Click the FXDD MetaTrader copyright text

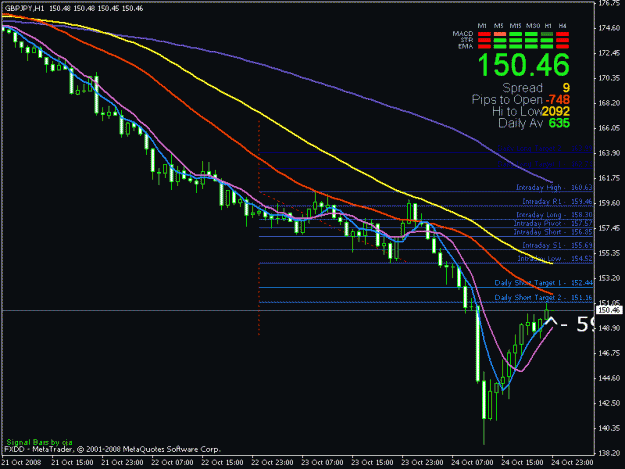112,449
